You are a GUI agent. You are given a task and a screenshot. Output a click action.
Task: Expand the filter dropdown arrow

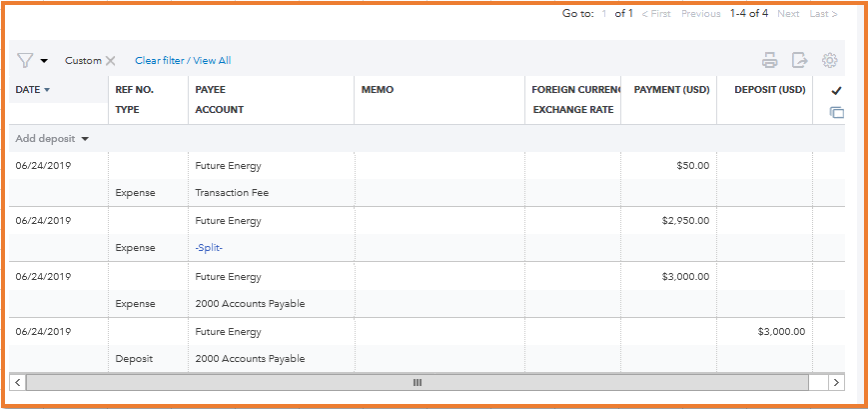click(x=44, y=61)
